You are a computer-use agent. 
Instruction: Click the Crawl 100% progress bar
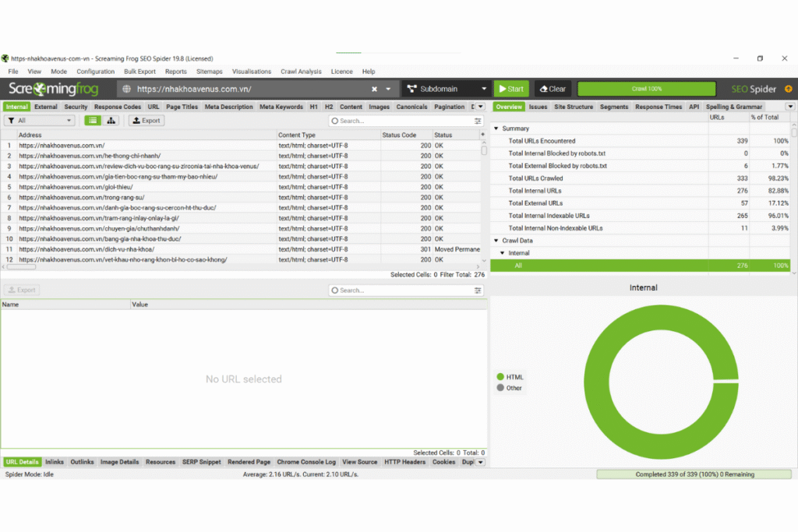pyautogui.click(x=646, y=89)
